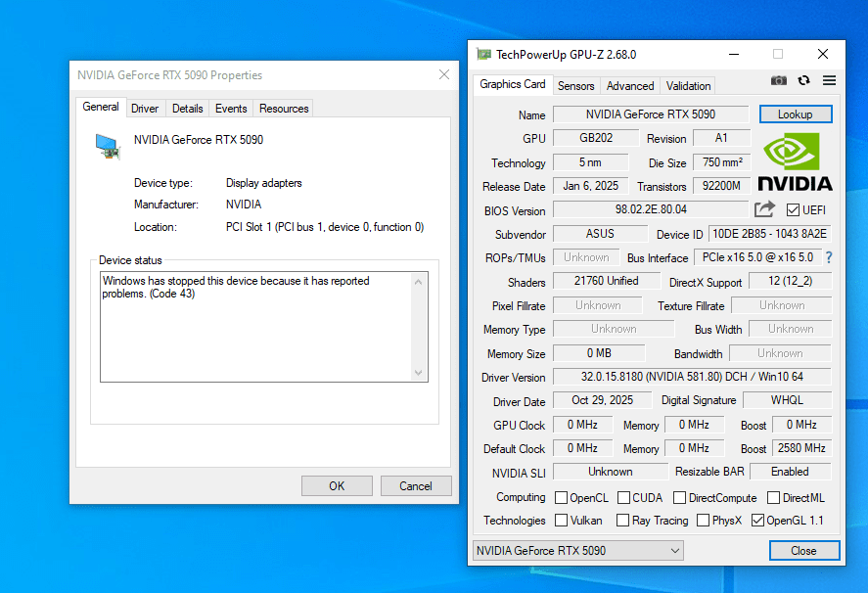This screenshot has height=593, width=868.
Task: Click the Close button in GPU-Z
Action: coord(803,551)
